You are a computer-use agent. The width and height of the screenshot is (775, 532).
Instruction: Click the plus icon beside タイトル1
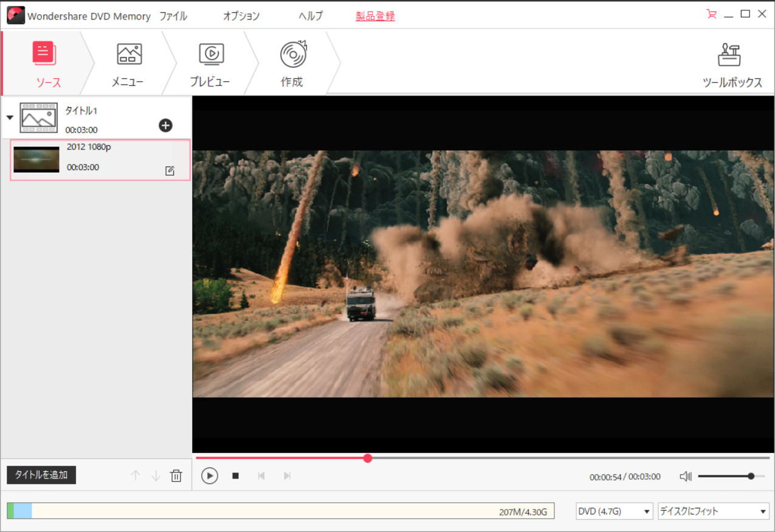coord(165,125)
